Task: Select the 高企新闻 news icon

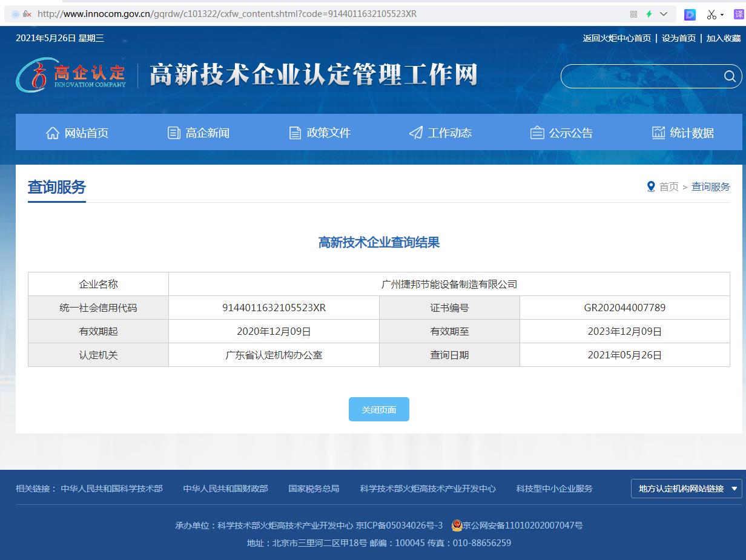Action: pyautogui.click(x=174, y=132)
